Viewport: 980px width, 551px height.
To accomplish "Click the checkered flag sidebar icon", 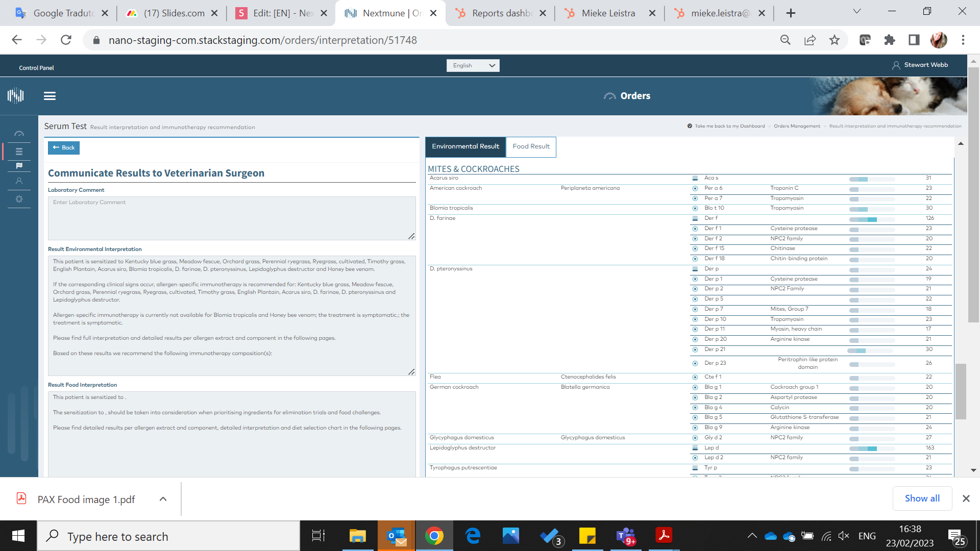I will click(x=19, y=165).
